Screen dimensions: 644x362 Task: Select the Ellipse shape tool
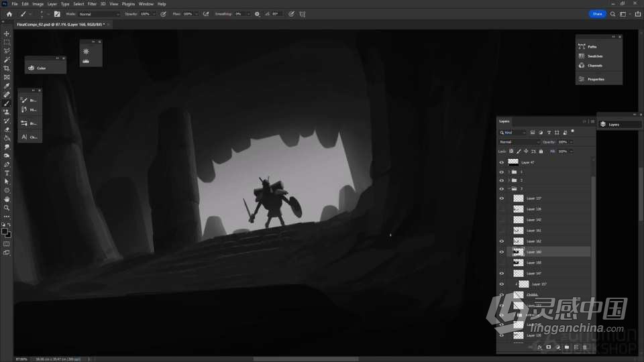click(7, 190)
